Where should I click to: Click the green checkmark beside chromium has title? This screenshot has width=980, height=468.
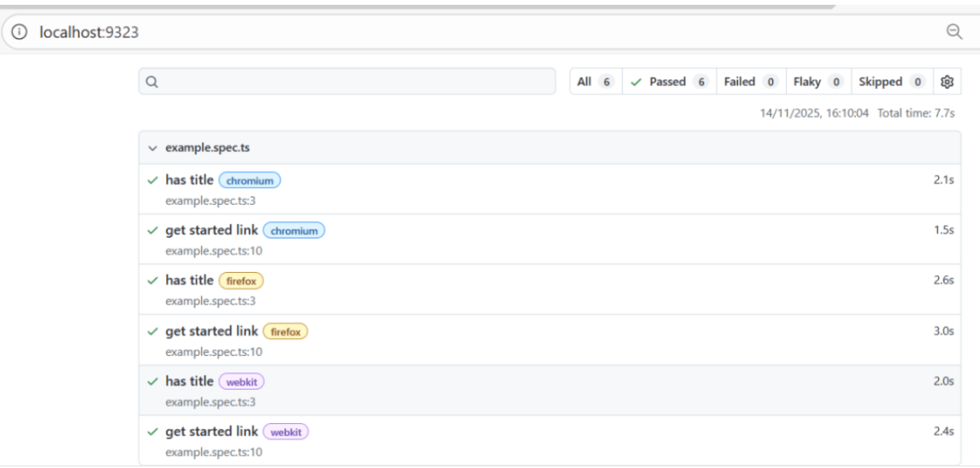point(152,181)
